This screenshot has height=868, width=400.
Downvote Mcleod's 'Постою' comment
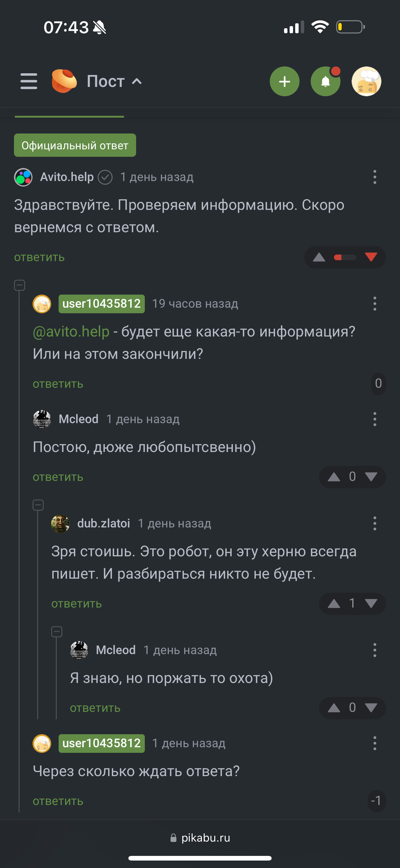pos(371,477)
